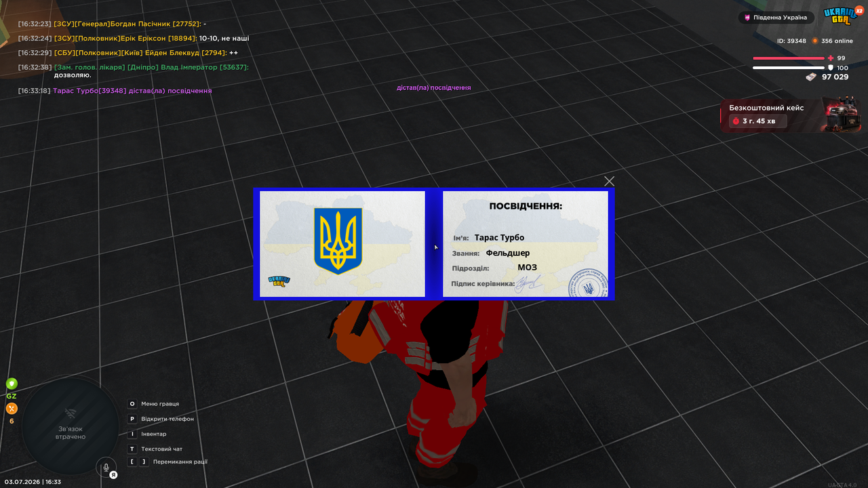Click the Південна Україна server pill
Screen dimensions: 868x488
tap(776, 18)
